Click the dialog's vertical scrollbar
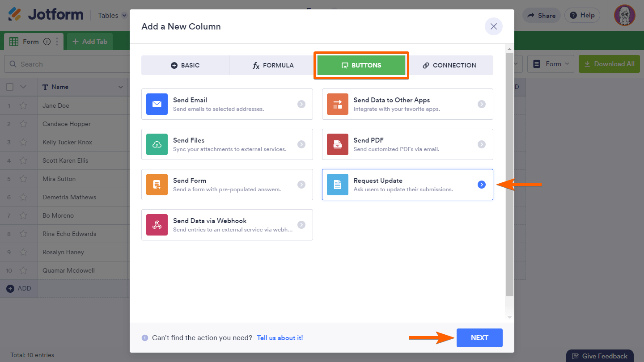 click(509, 174)
